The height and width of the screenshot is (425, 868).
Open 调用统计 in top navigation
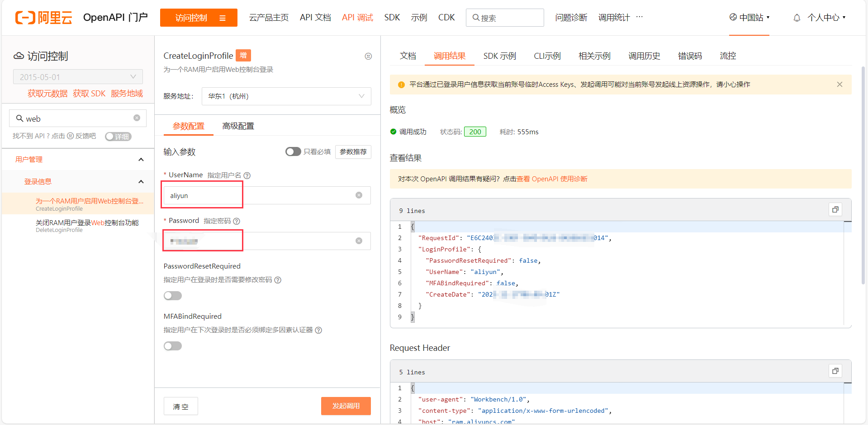614,18
